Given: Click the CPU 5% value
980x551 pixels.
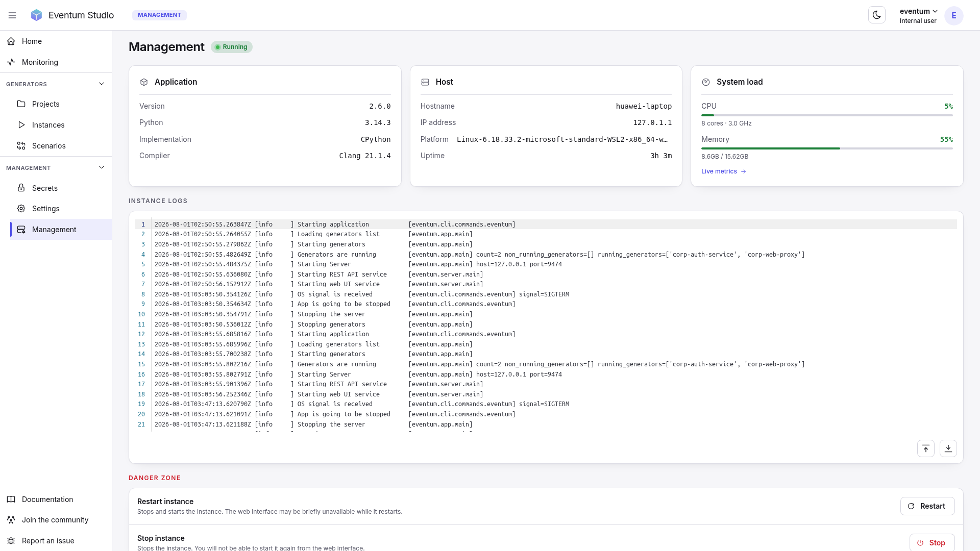Looking at the screenshot, I should [948, 106].
